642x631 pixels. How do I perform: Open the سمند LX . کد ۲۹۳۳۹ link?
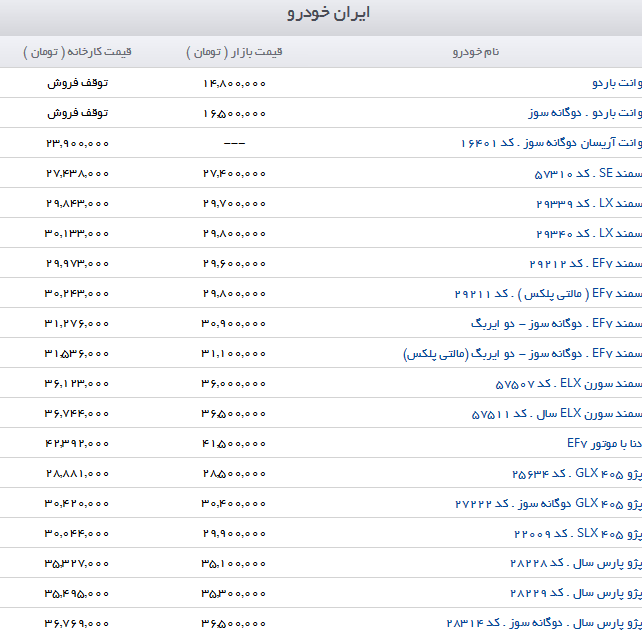(589, 203)
